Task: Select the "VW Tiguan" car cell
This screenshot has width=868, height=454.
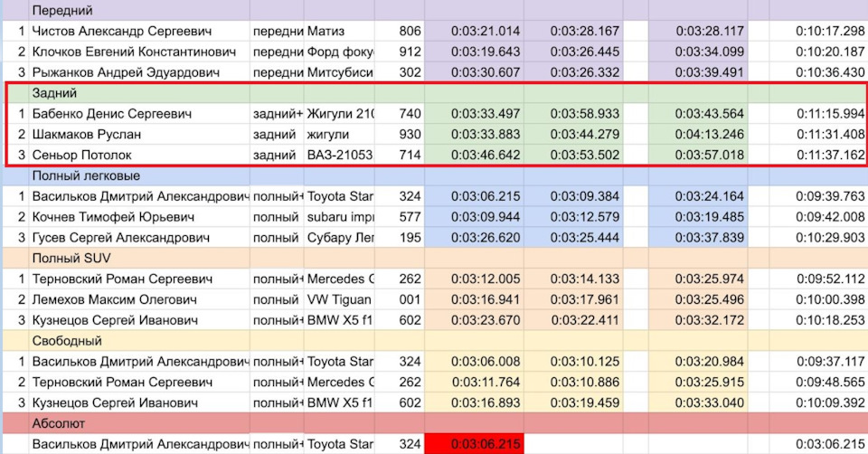Action: pyautogui.click(x=340, y=299)
